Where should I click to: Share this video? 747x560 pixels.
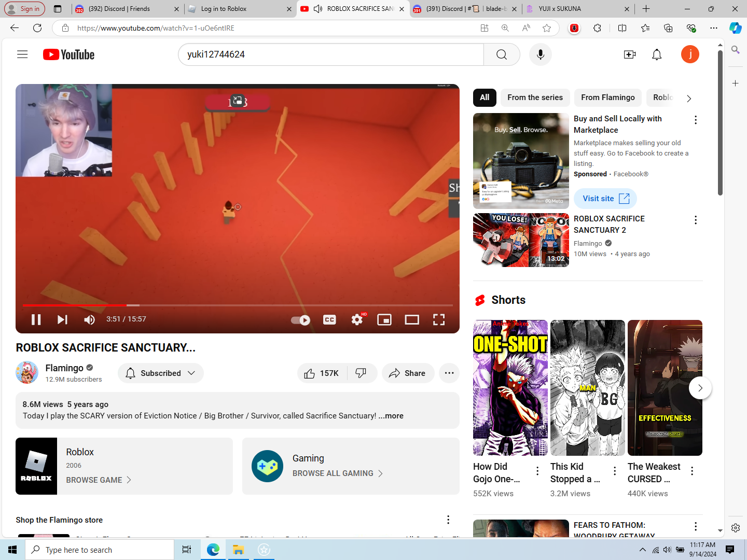(x=408, y=373)
